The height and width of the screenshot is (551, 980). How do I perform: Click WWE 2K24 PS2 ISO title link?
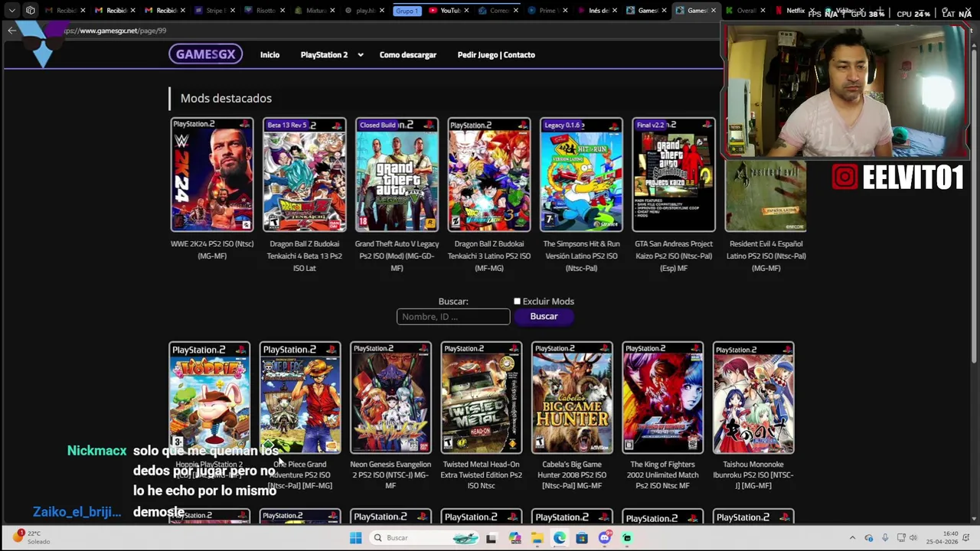pos(212,249)
